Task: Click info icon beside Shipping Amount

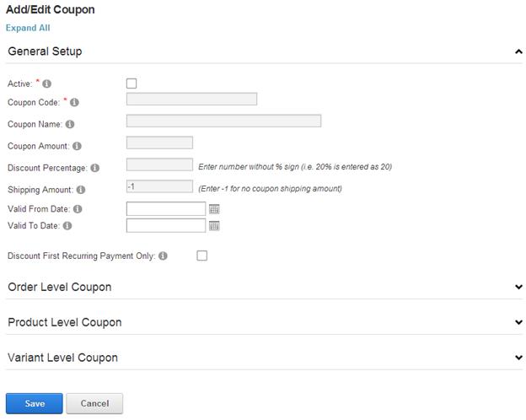Action: pyautogui.click(x=81, y=190)
